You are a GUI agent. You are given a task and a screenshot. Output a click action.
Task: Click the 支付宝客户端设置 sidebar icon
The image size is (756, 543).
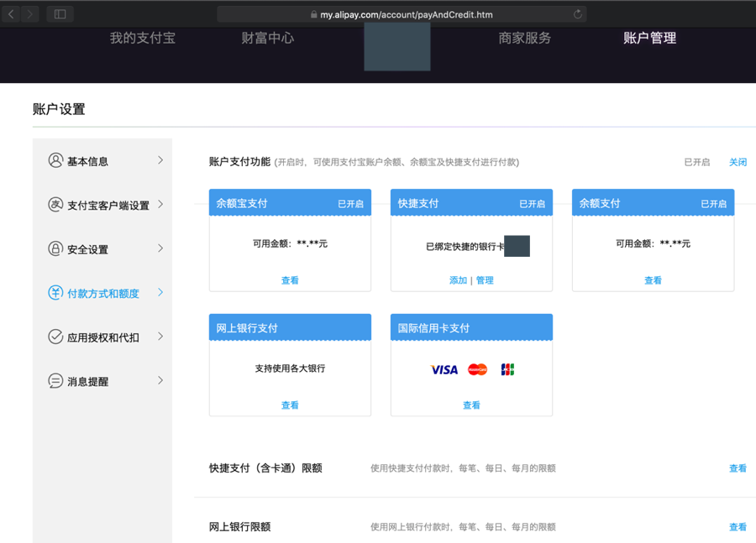[55, 205]
